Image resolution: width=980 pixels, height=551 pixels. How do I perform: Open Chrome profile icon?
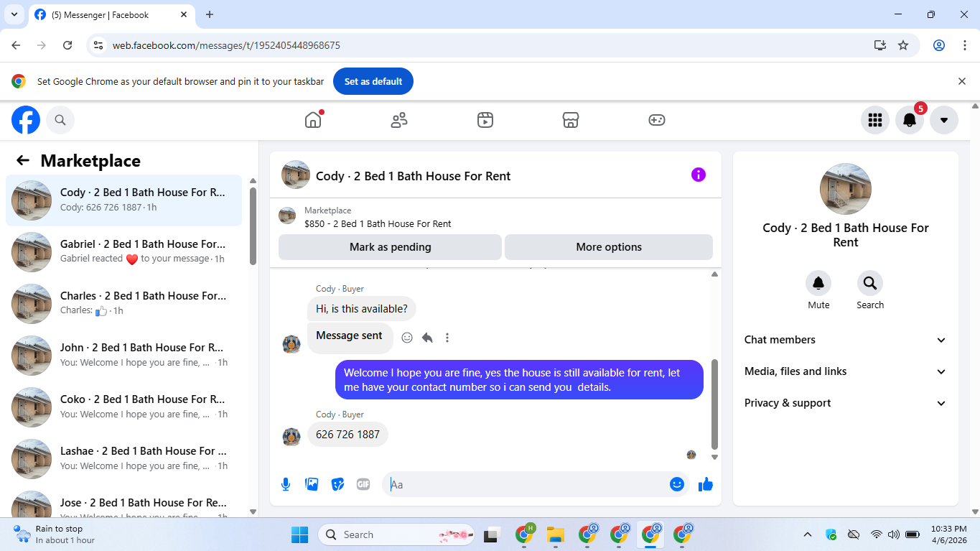point(939,45)
